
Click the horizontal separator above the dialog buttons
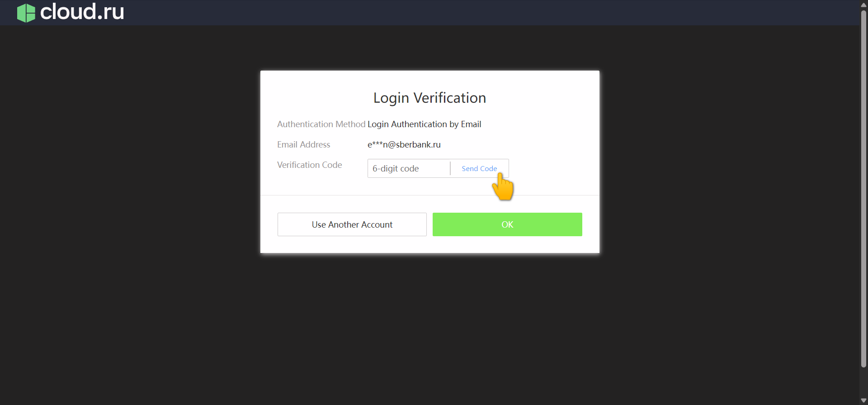click(430, 195)
